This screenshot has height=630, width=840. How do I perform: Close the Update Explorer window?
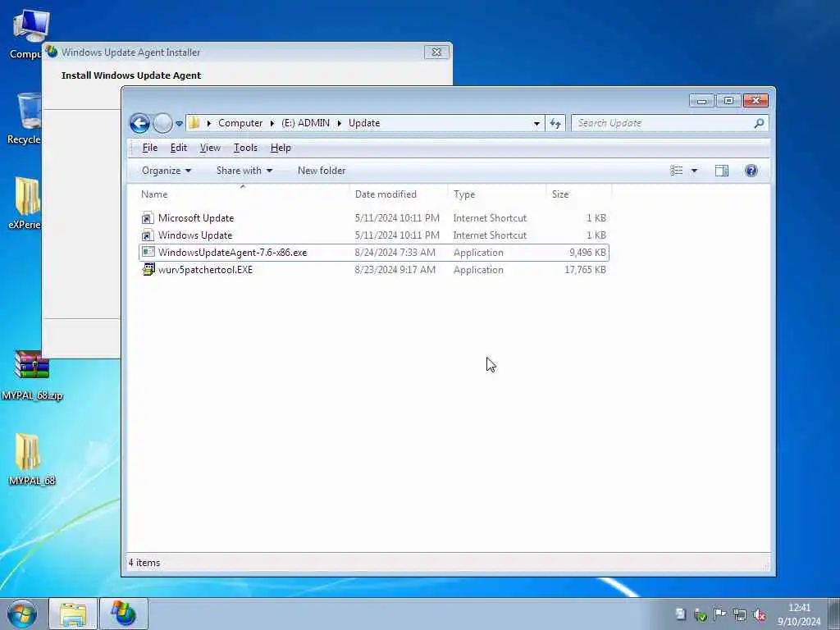click(x=756, y=101)
